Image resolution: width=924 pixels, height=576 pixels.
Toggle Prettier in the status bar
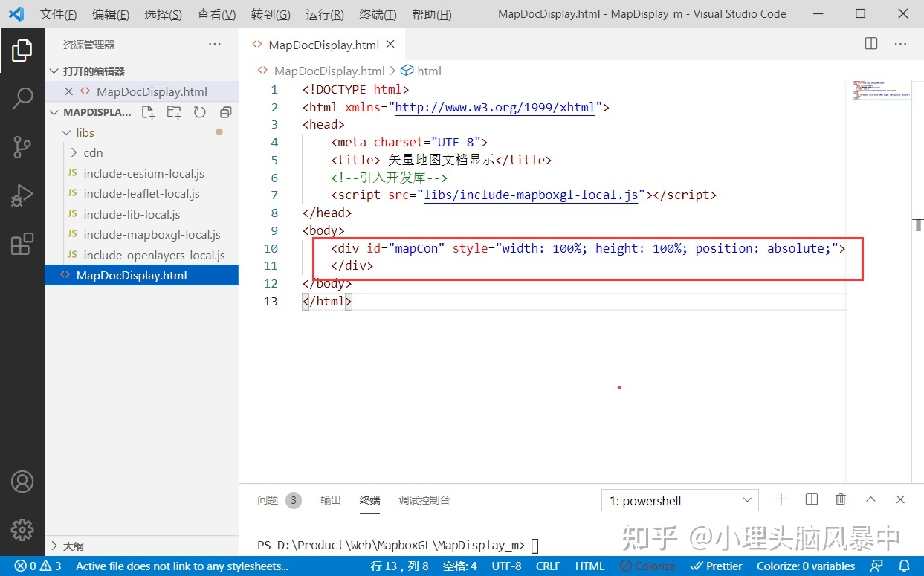(717, 566)
